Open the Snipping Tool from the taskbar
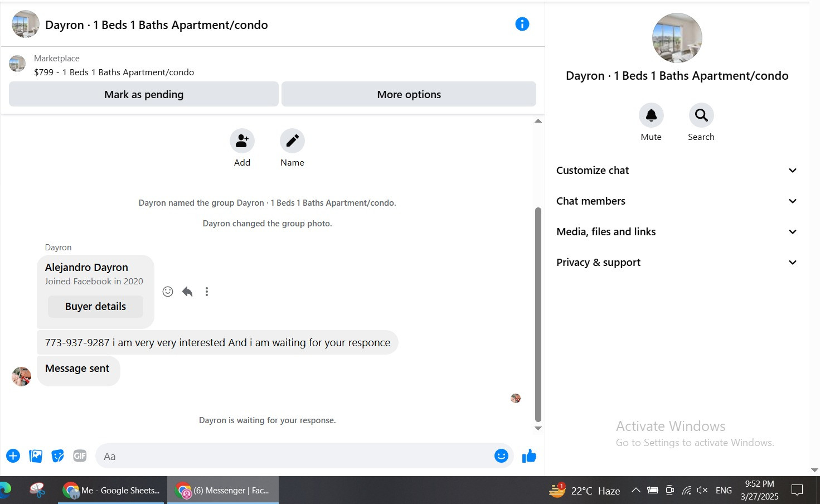Screen dimensions: 820x504 click(37, 491)
